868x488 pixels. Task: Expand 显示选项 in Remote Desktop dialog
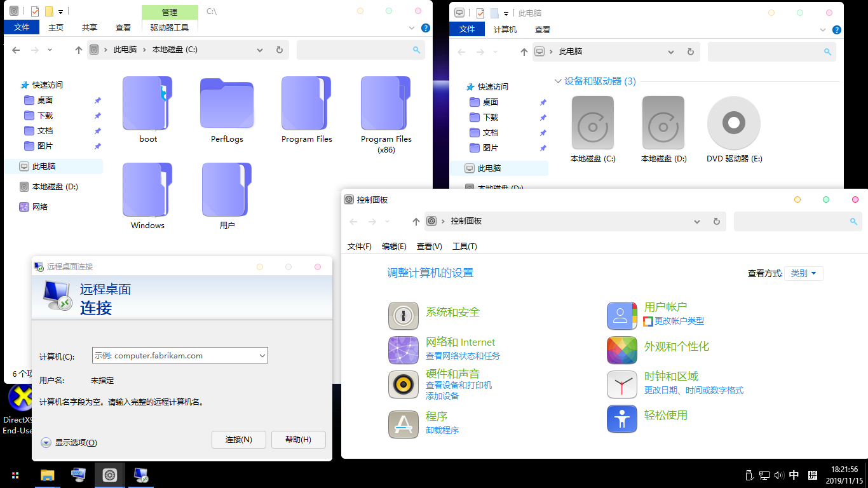pos(46,442)
